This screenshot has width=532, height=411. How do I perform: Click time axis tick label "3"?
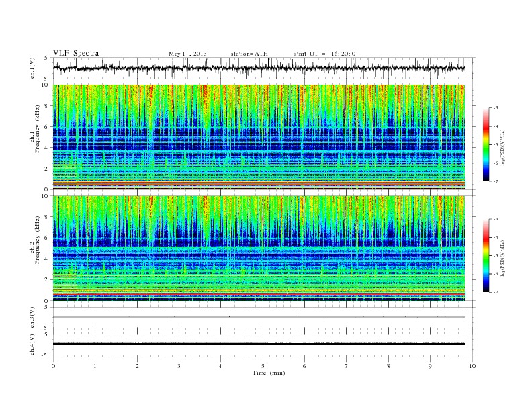coord(179,366)
